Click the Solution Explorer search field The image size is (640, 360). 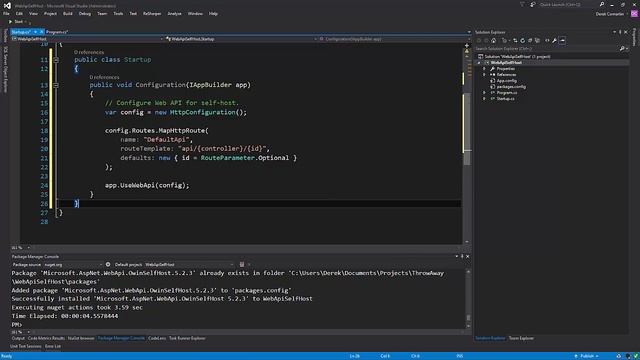click(x=546, y=49)
